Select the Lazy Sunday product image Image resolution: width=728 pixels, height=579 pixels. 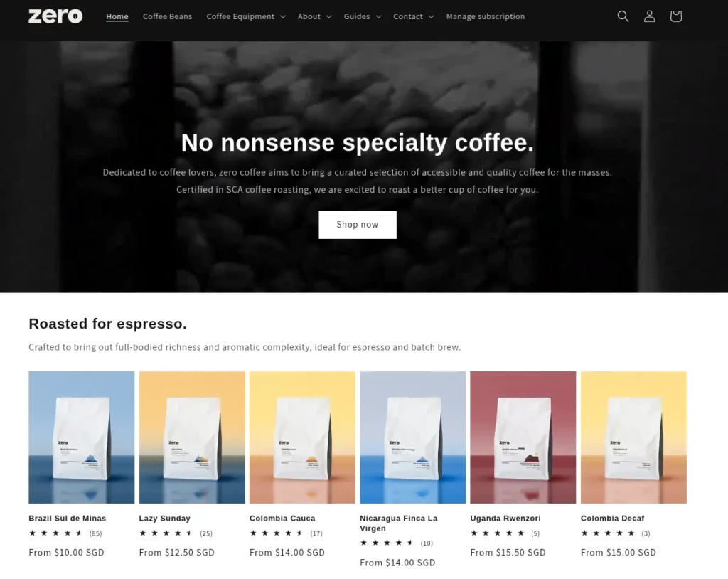tap(192, 437)
